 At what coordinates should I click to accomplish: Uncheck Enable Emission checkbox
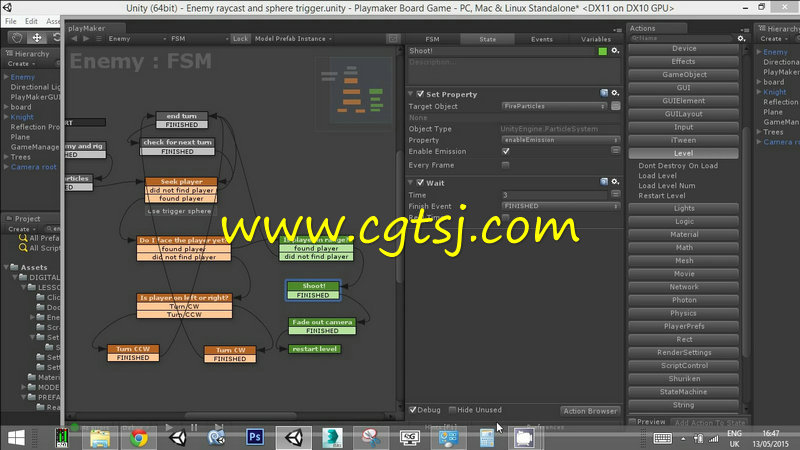click(x=506, y=151)
